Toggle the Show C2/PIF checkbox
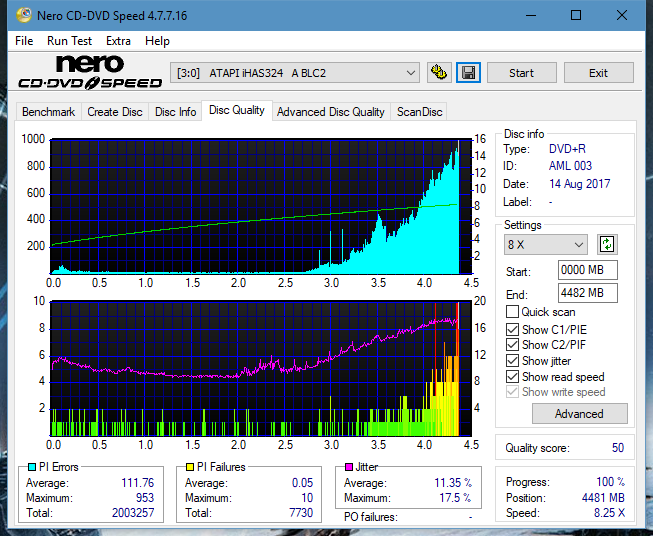This screenshot has height=536, width=653. click(512, 345)
